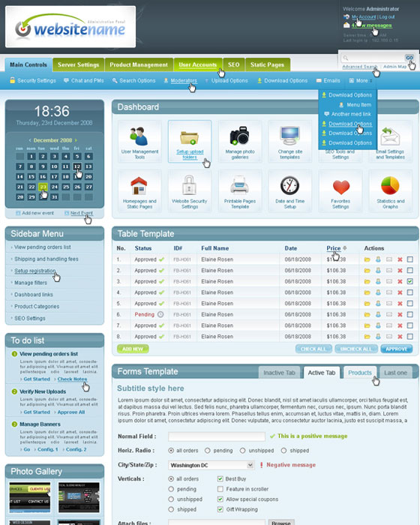Open Chat and PMs in the sub navigation
Image resolution: width=420 pixels, height=525 pixels.
pyautogui.click(x=84, y=81)
